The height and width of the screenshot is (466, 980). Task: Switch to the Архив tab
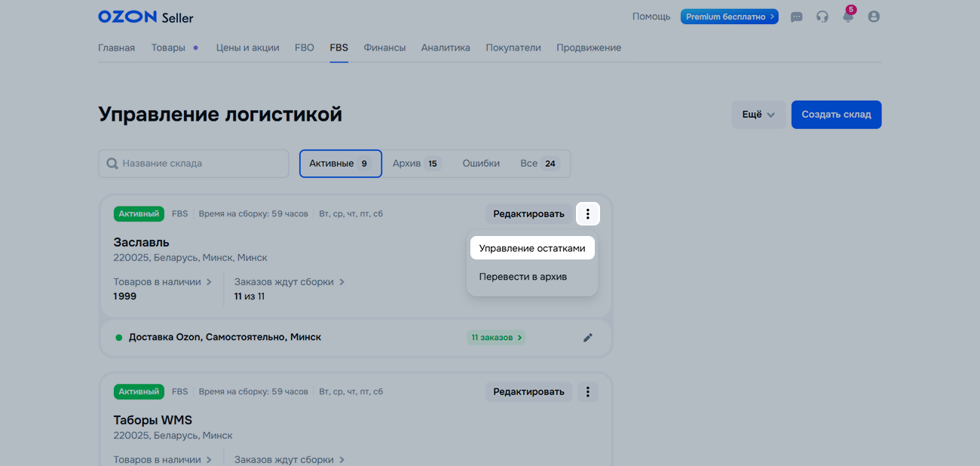tap(416, 164)
